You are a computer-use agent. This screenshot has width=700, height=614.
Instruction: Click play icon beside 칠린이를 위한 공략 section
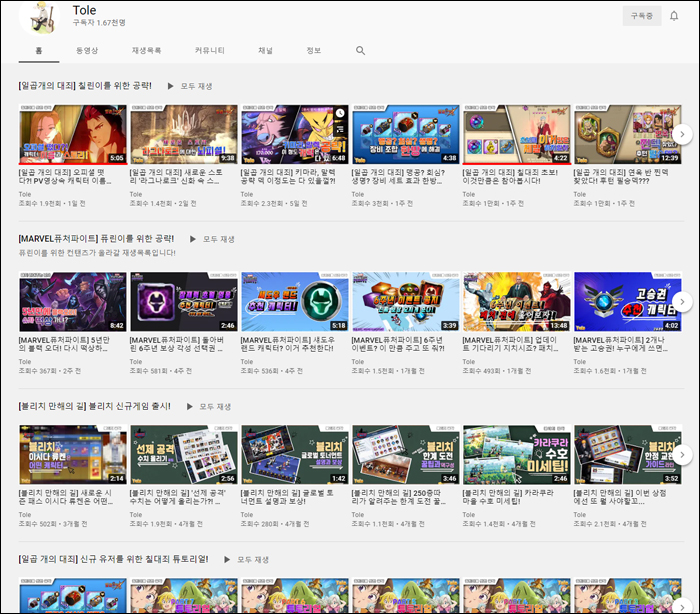point(170,86)
